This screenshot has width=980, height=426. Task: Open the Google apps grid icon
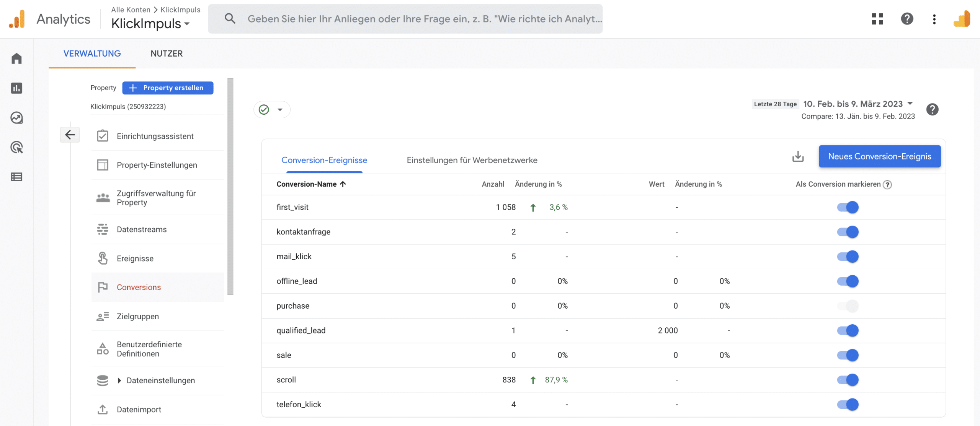(x=877, y=19)
